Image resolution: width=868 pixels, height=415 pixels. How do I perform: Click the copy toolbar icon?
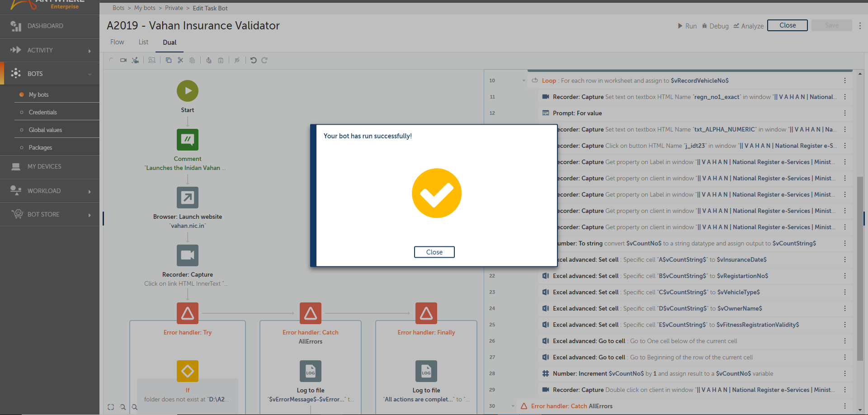[x=169, y=60]
